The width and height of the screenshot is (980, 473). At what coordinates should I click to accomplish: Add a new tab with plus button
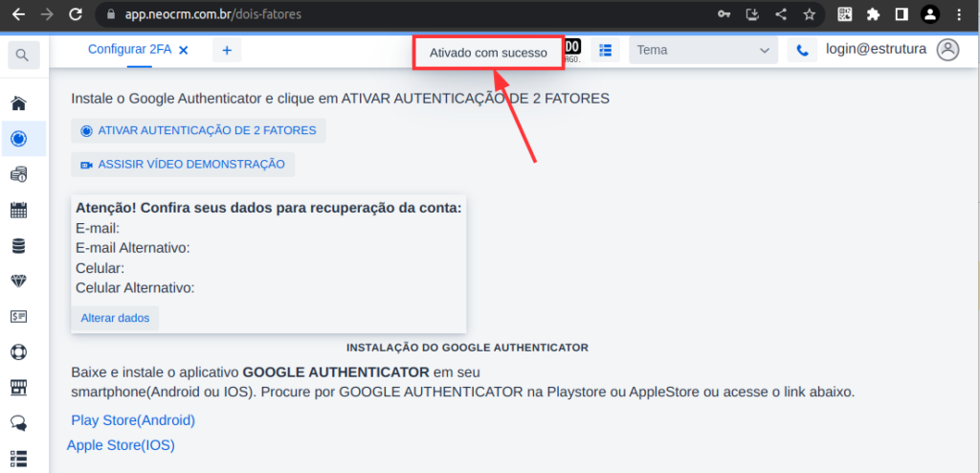227,51
